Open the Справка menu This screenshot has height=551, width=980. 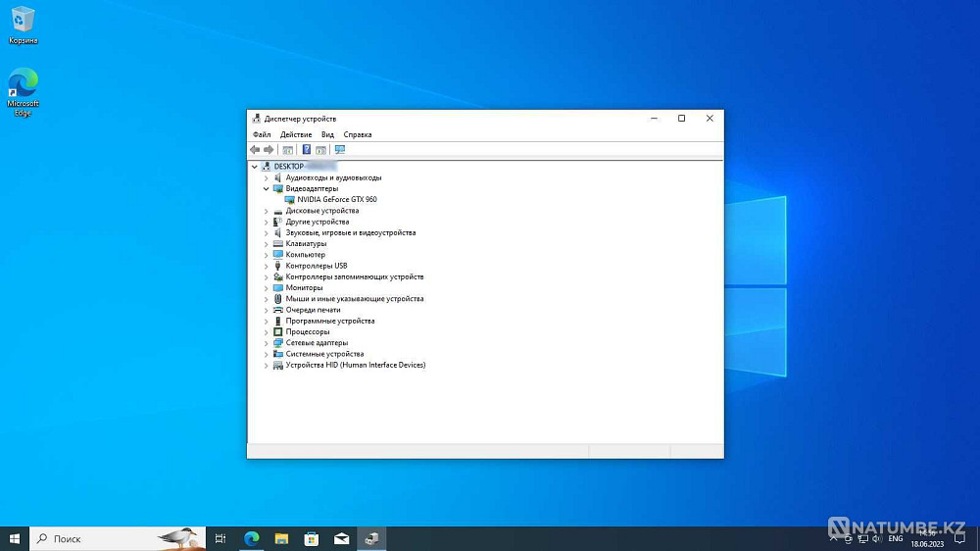[358, 134]
